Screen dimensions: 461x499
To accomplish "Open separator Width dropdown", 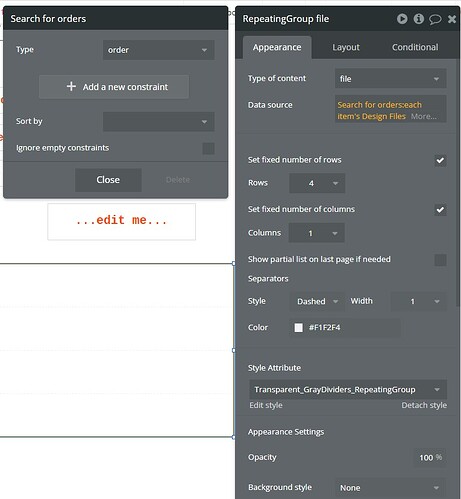I will tap(418, 301).
